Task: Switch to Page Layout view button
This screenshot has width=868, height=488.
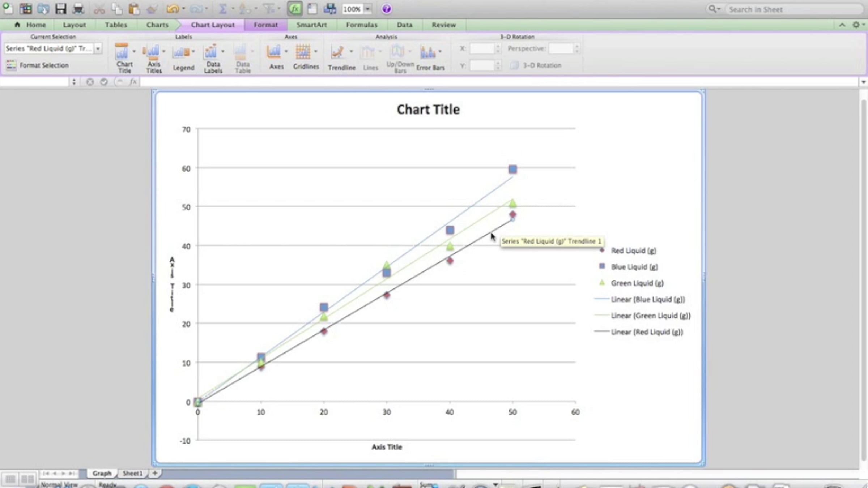Action: pos(27,479)
